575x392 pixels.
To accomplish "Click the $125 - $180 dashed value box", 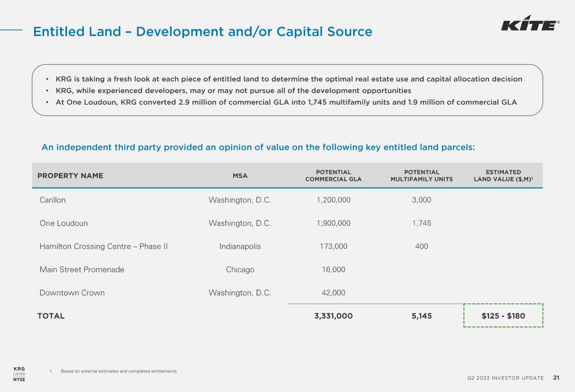I will (503, 316).
